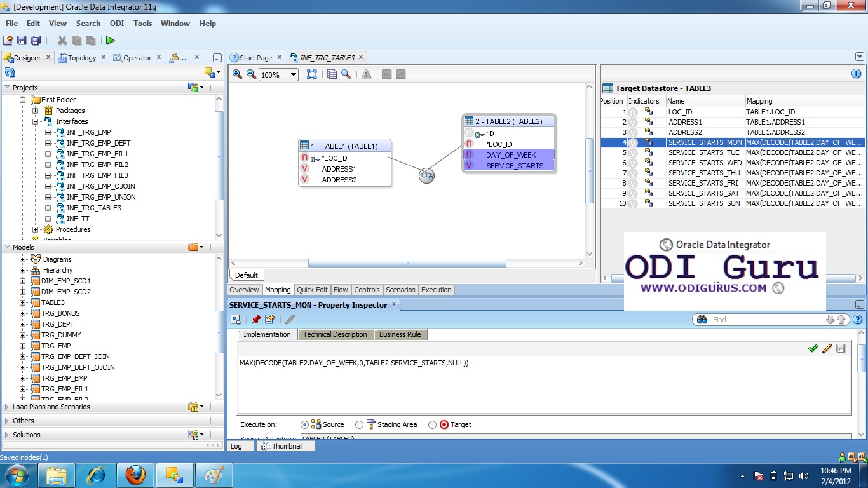Expand the TRG_EMP model node
Image resolution: width=868 pixels, height=488 pixels.
click(23, 346)
